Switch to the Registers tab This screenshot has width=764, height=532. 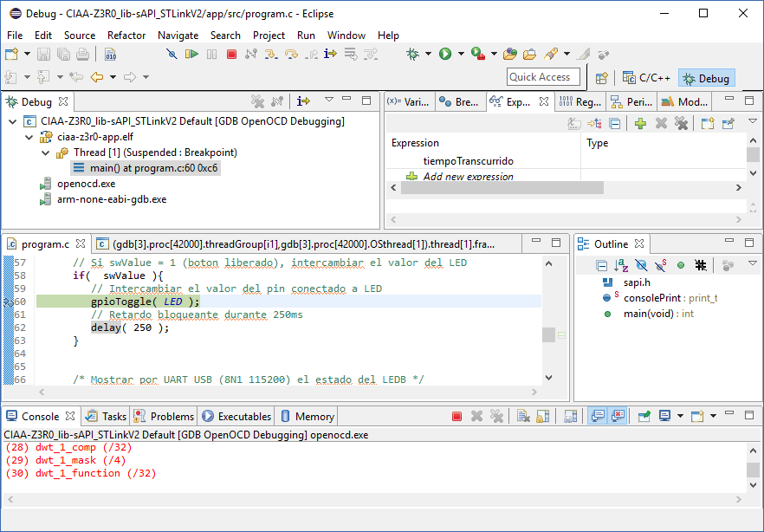pos(580,102)
